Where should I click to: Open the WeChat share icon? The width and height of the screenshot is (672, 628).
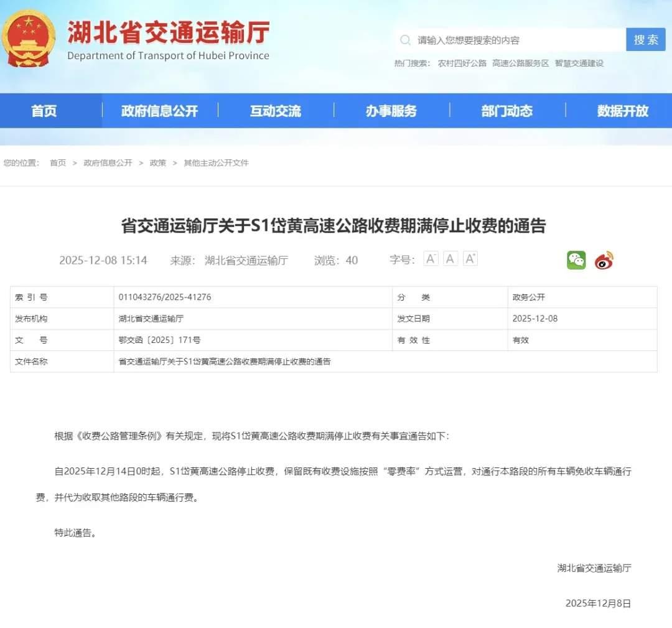(x=576, y=260)
